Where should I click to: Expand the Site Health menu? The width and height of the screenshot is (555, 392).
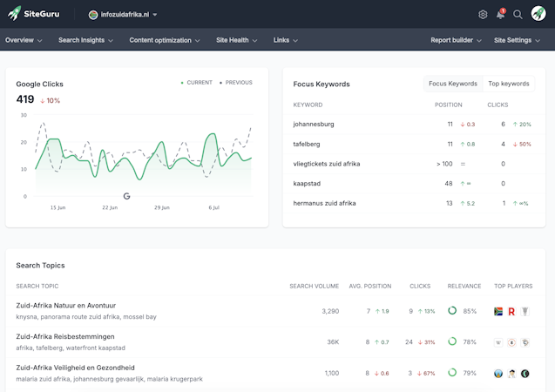236,40
